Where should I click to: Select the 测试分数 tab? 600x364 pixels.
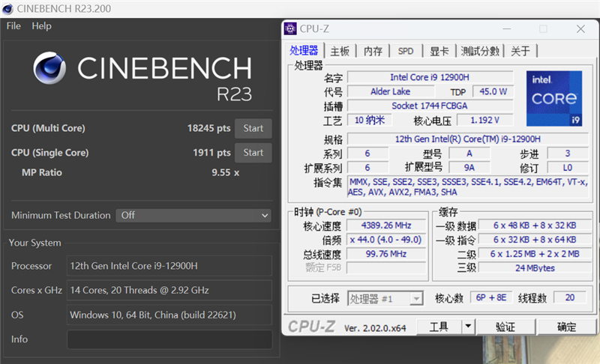point(480,51)
